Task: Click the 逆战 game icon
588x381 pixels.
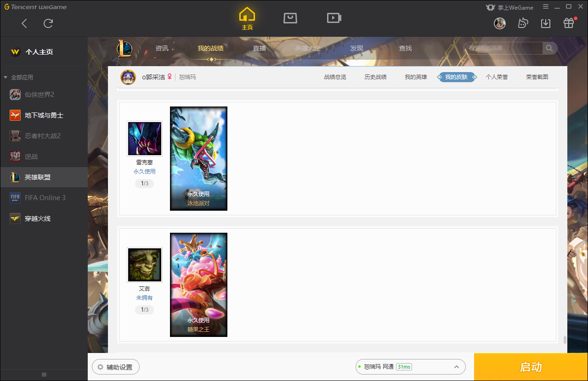Action: pos(15,157)
